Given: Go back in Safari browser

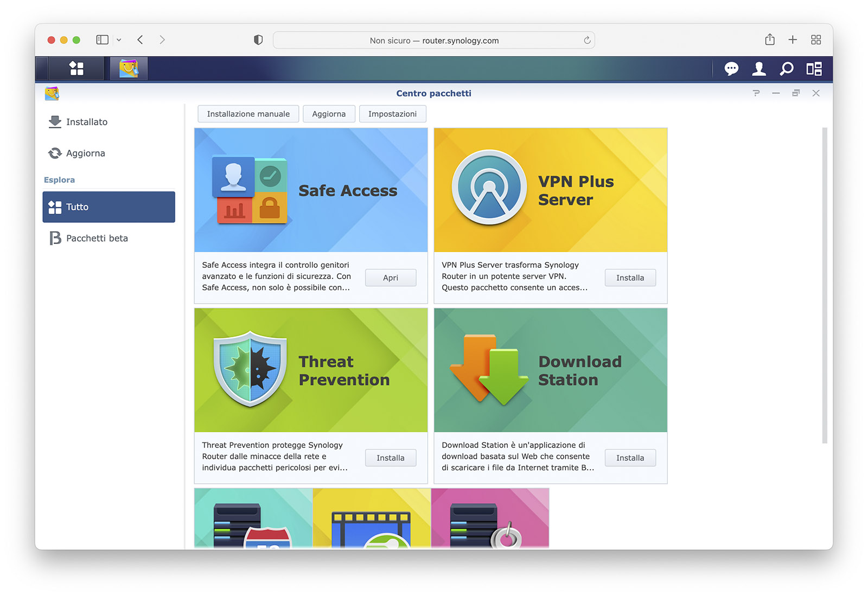Looking at the screenshot, I should pyautogui.click(x=140, y=40).
